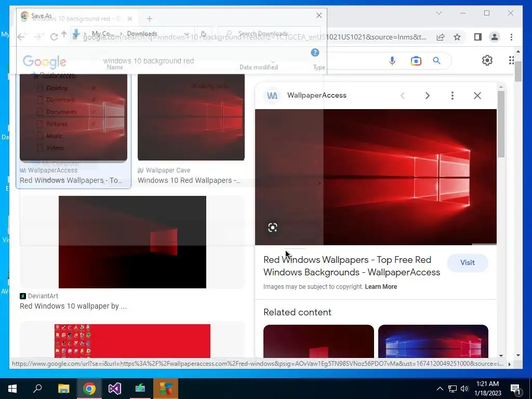Toggle Chrome side panel
This screenshot has height=399, width=532.
pos(478,37)
